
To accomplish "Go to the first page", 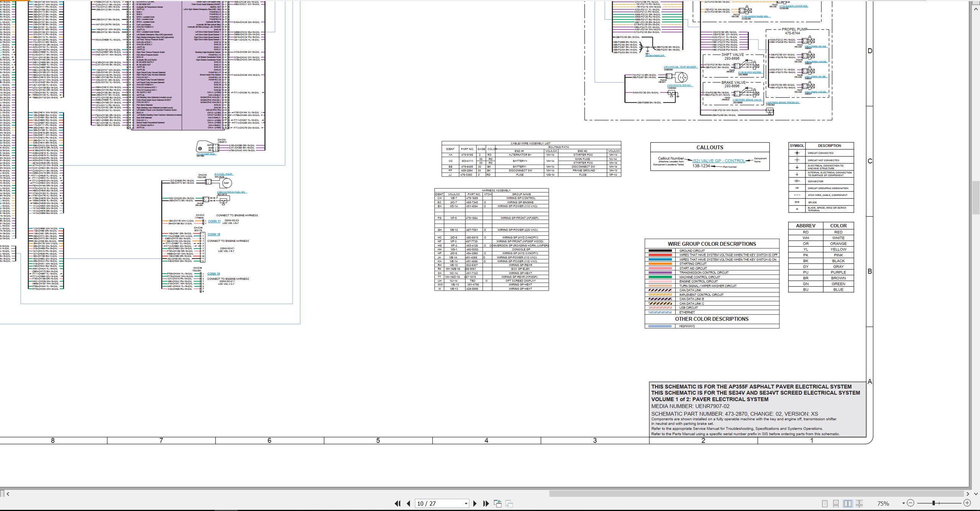I will (398, 503).
